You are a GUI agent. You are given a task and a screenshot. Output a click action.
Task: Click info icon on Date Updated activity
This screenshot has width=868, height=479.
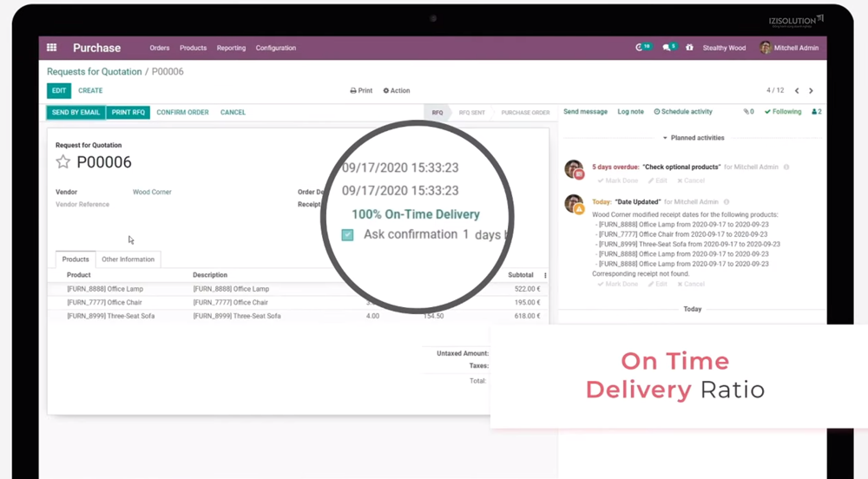click(x=727, y=202)
